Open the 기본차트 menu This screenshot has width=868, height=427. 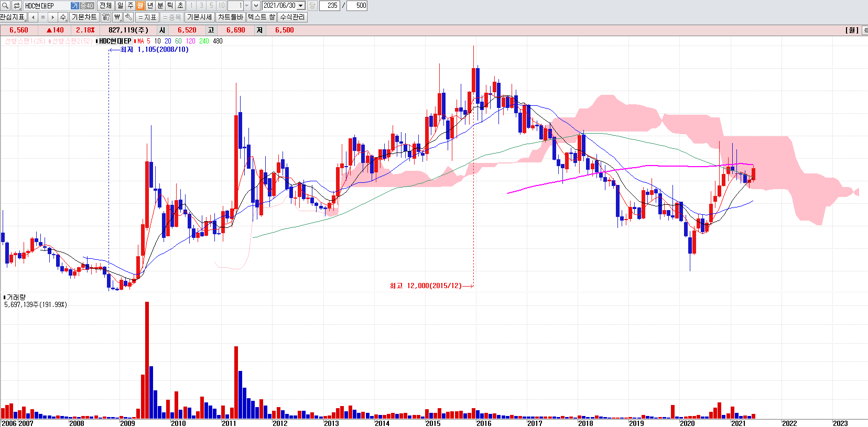coord(84,17)
